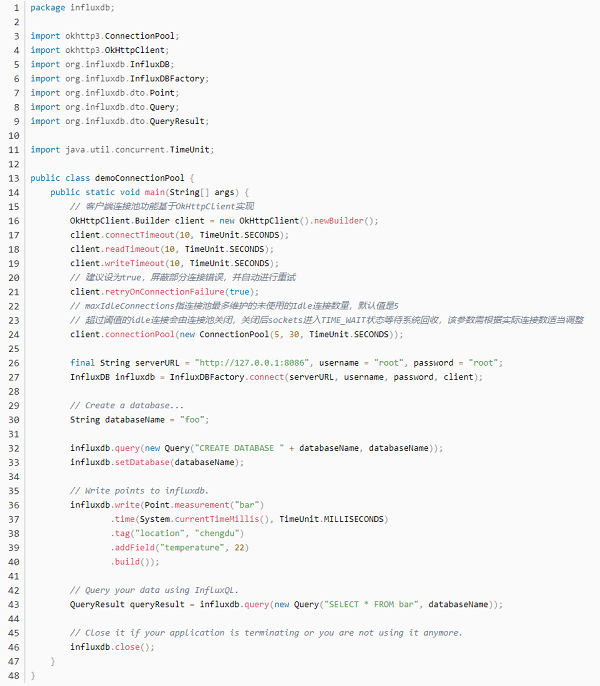Click the "foo" string literal
The height and width of the screenshot is (686, 600).
(192, 420)
